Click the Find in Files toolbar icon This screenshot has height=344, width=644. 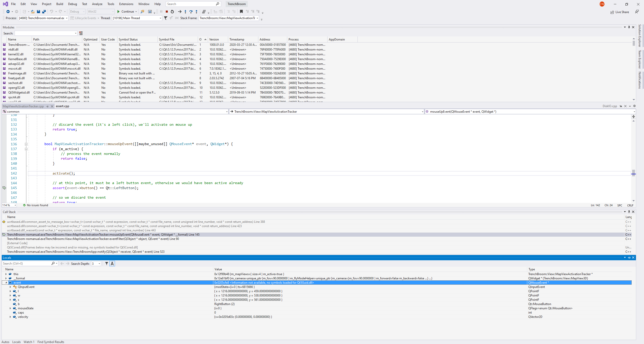pos(142,12)
